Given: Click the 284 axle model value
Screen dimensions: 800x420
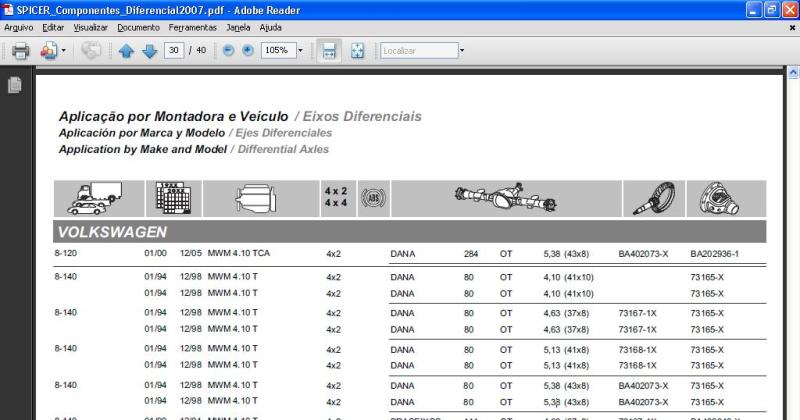Looking at the screenshot, I should click(x=471, y=254).
